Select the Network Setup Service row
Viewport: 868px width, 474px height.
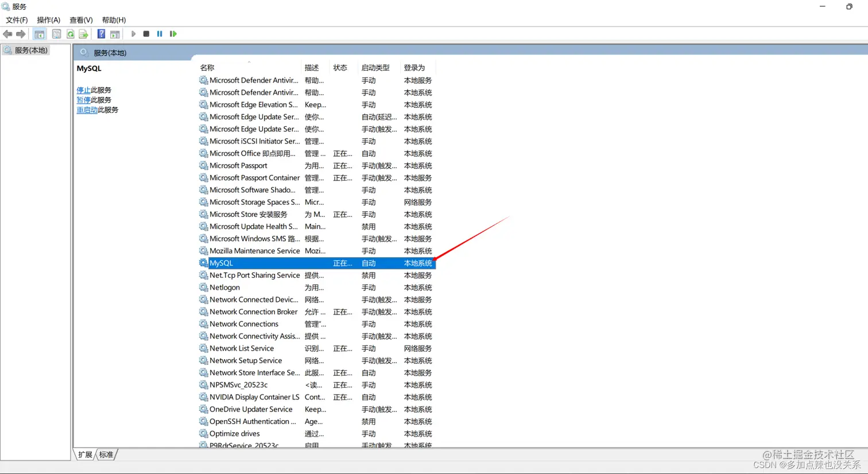pyautogui.click(x=317, y=360)
